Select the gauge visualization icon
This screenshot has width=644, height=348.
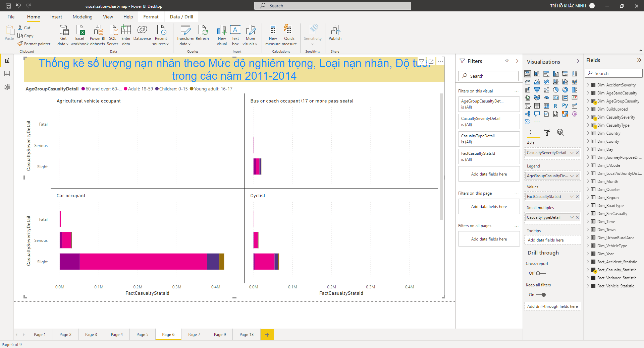coord(546,98)
